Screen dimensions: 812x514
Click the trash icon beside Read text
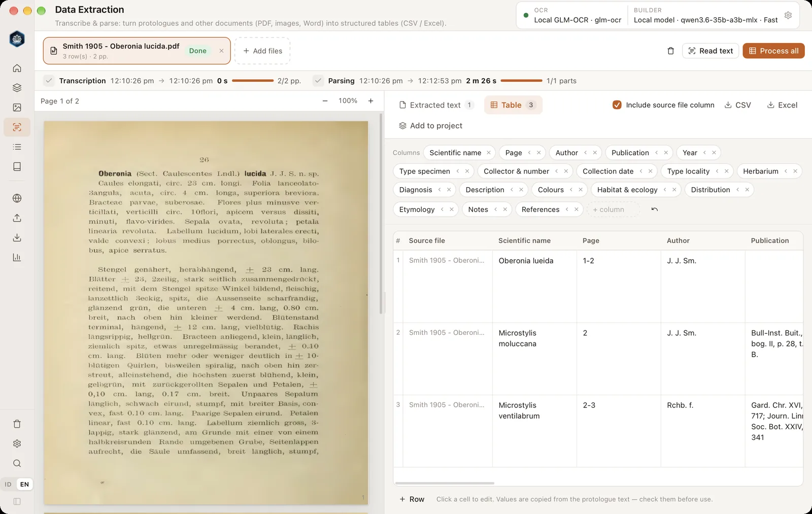pyautogui.click(x=670, y=51)
